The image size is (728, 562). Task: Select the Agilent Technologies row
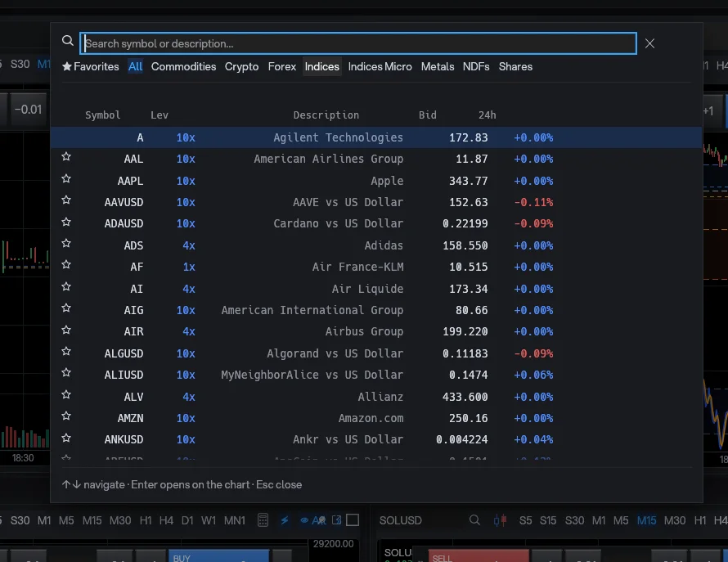[x=376, y=137]
